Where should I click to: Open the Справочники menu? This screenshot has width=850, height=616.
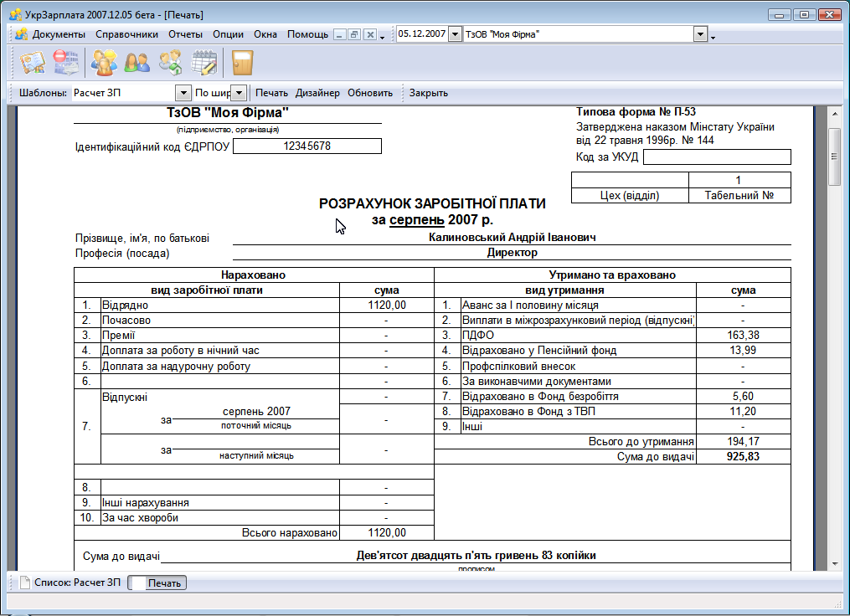click(126, 34)
